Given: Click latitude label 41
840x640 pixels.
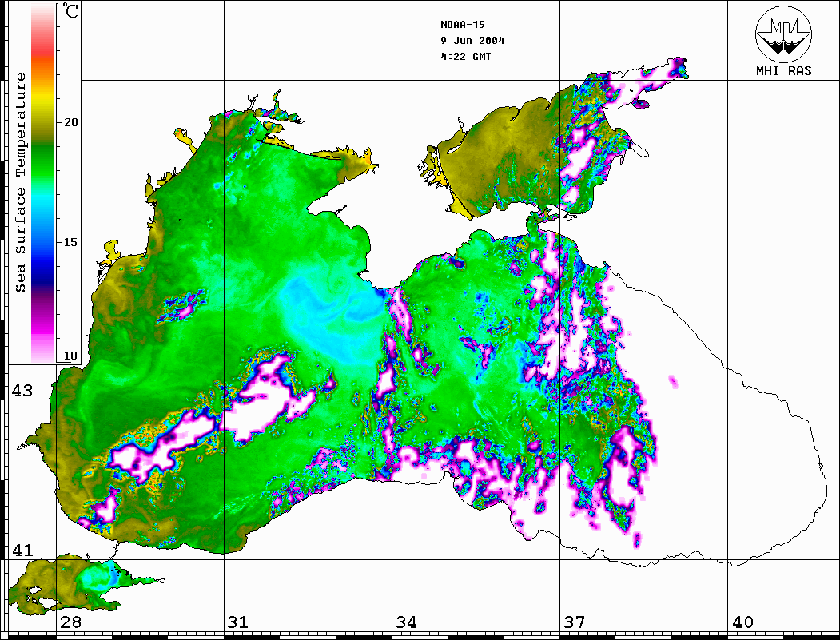Looking at the screenshot, I should tap(22, 550).
